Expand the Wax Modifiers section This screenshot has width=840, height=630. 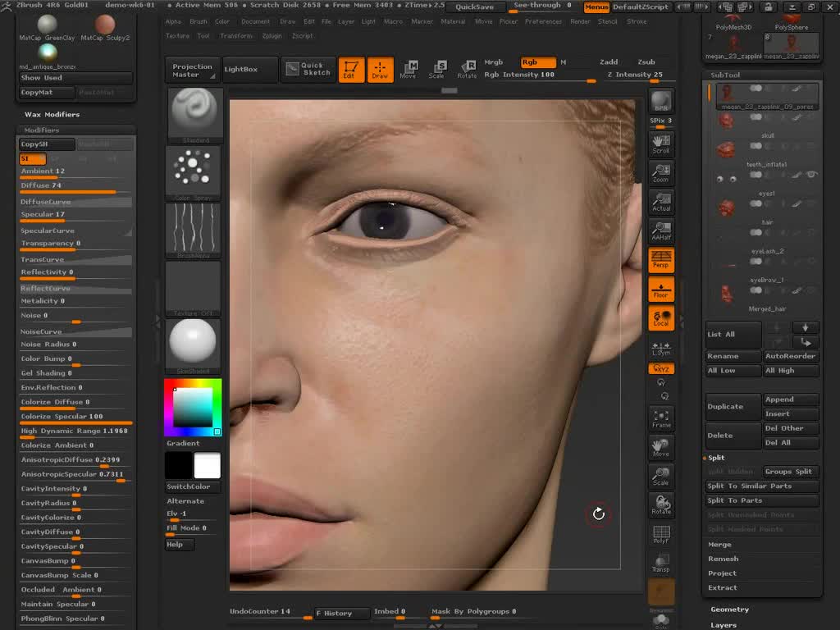pos(52,115)
